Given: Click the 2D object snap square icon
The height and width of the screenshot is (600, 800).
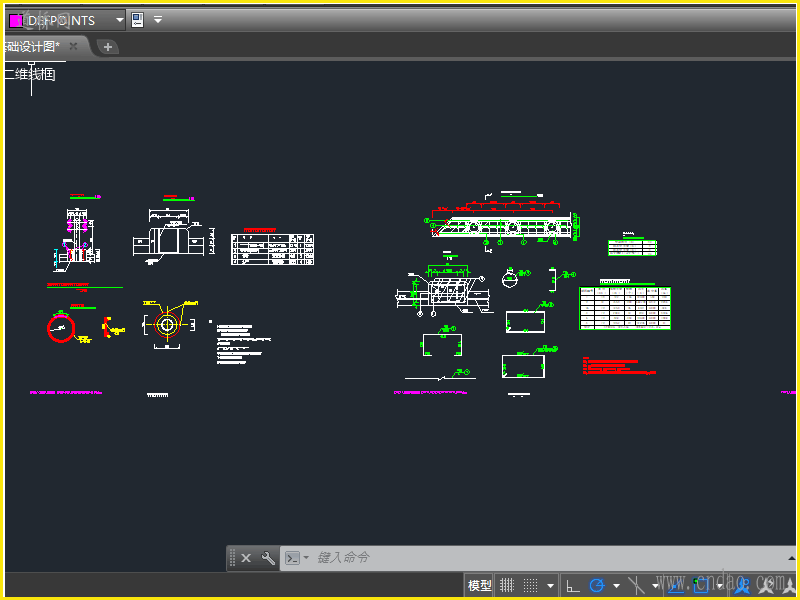Looking at the screenshot, I should (x=700, y=585).
